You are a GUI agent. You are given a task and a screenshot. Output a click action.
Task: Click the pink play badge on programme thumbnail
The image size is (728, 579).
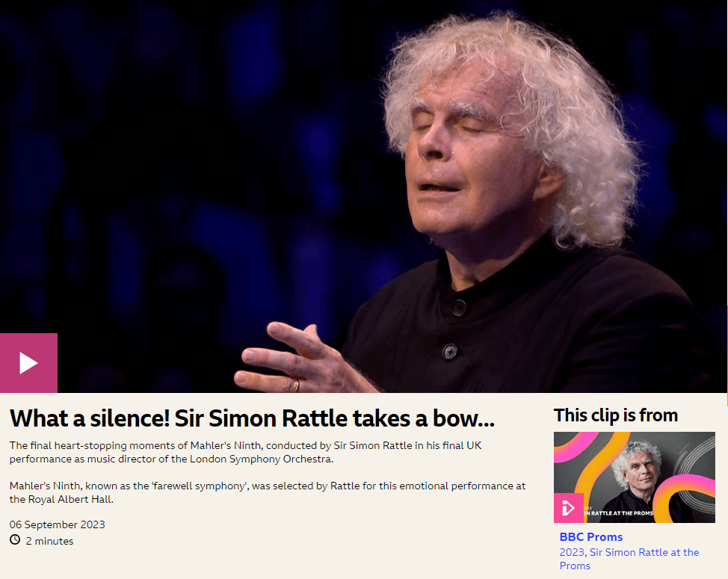(x=568, y=508)
